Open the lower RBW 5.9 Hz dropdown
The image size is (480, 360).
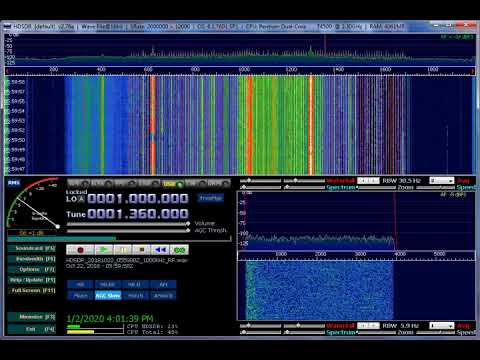click(368, 325)
